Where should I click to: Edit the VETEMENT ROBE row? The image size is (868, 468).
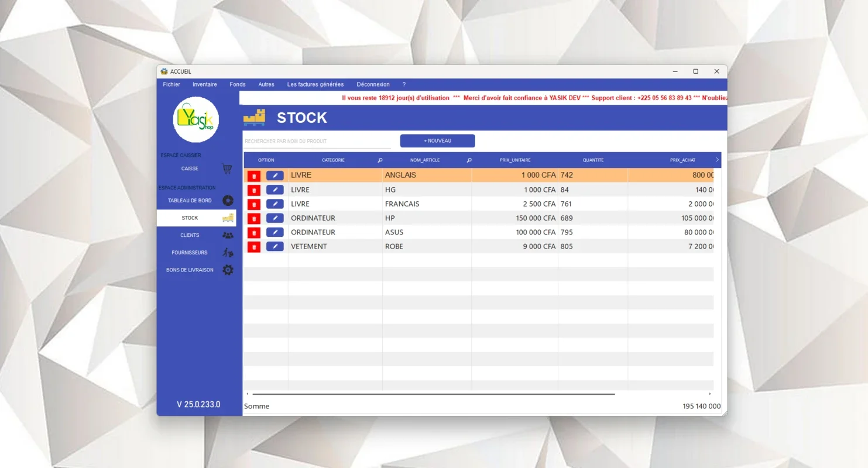click(275, 246)
